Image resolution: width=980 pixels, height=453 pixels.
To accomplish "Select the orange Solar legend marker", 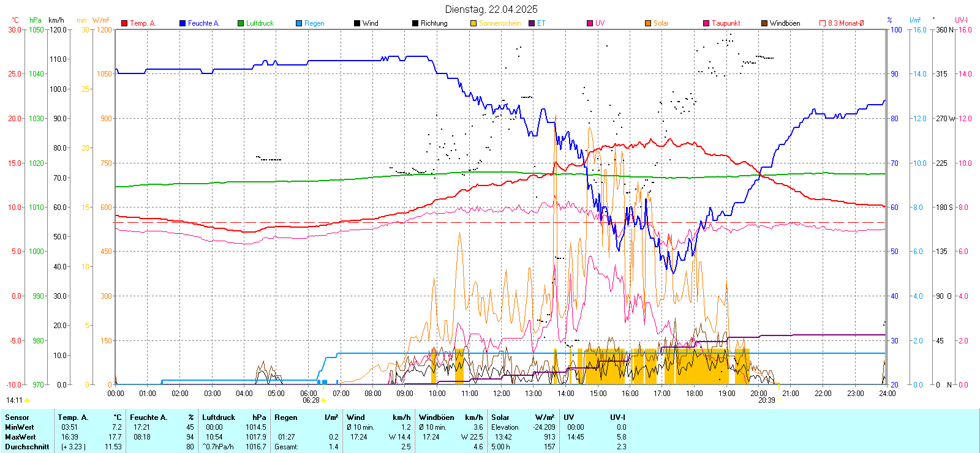I will pyautogui.click(x=648, y=23).
